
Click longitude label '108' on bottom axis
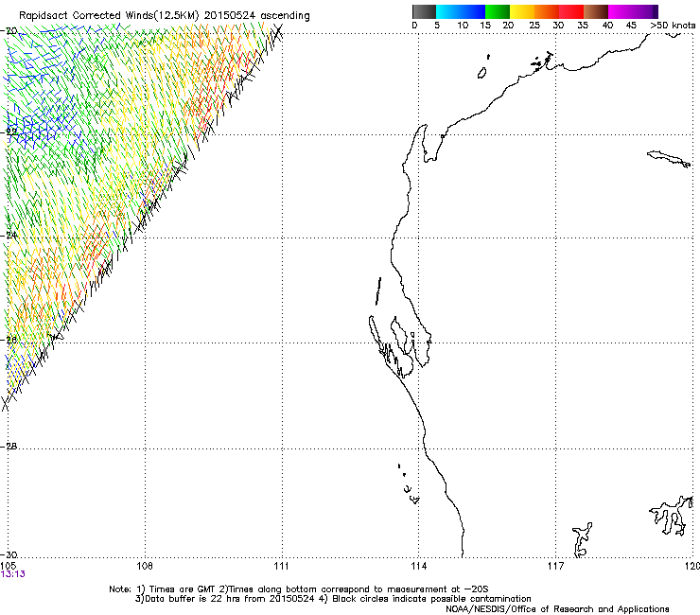145,566
